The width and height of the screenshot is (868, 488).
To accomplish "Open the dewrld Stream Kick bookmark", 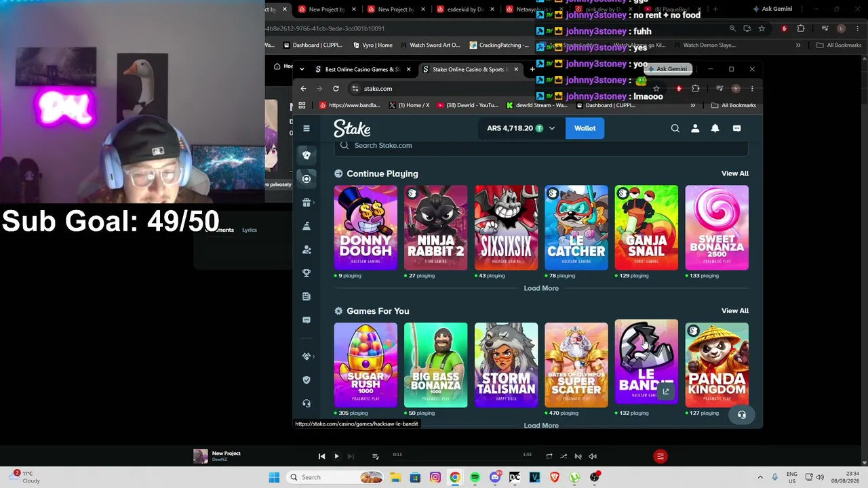I will pos(537,105).
